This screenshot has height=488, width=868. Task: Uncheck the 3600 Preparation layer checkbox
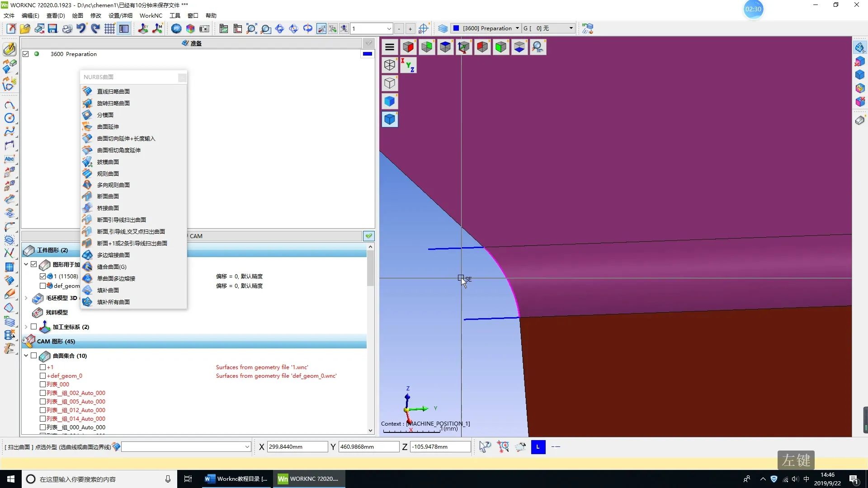pos(26,54)
